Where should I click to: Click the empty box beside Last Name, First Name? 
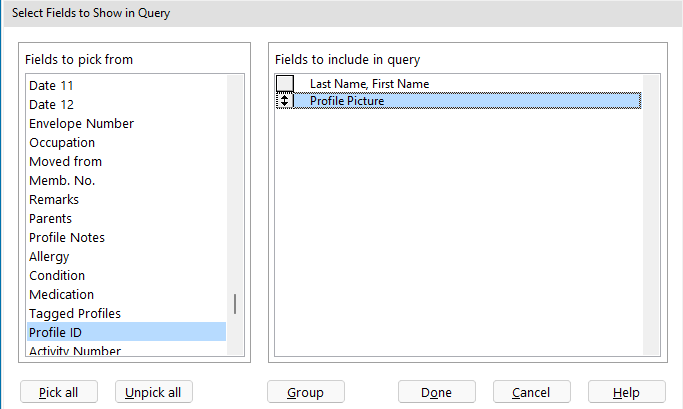pyautogui.click(x=285, y=84)
